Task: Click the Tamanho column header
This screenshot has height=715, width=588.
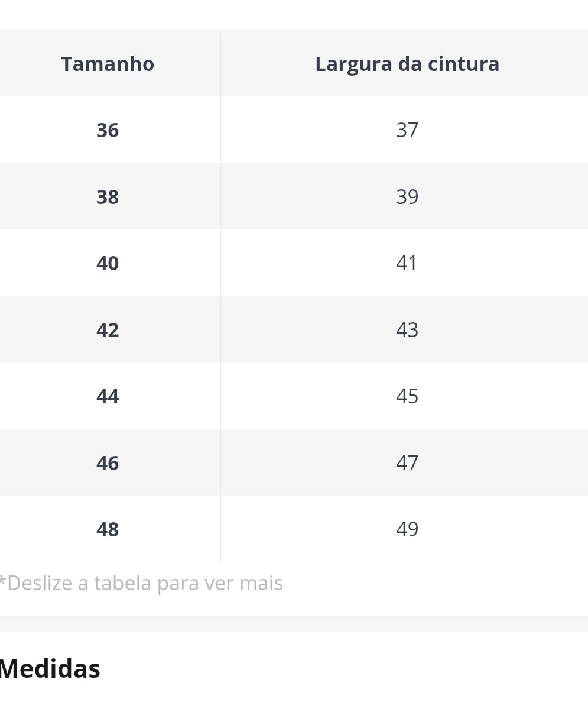Action: 108,63
